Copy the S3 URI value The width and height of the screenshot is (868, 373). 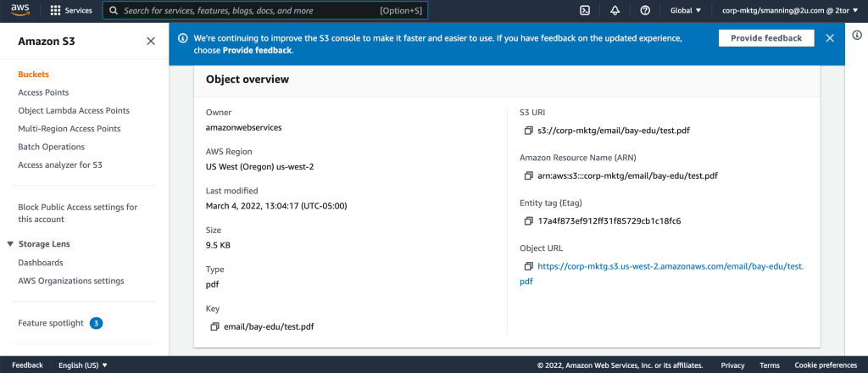pos(529,131)
